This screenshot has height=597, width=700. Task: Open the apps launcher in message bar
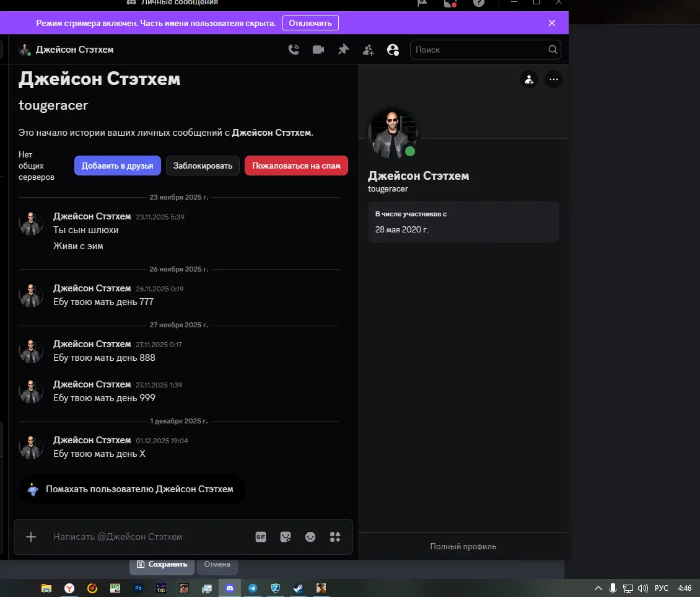tap(335, 537)
